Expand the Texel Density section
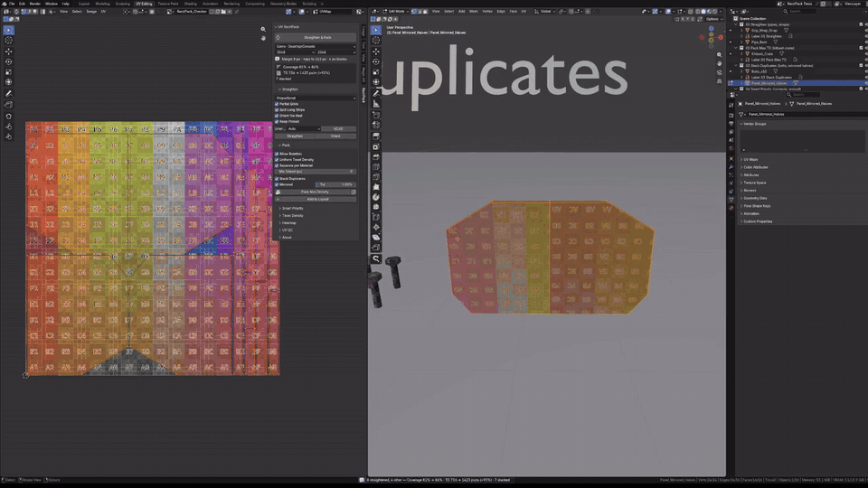This screenshot has height=488, width=868. 292,215
